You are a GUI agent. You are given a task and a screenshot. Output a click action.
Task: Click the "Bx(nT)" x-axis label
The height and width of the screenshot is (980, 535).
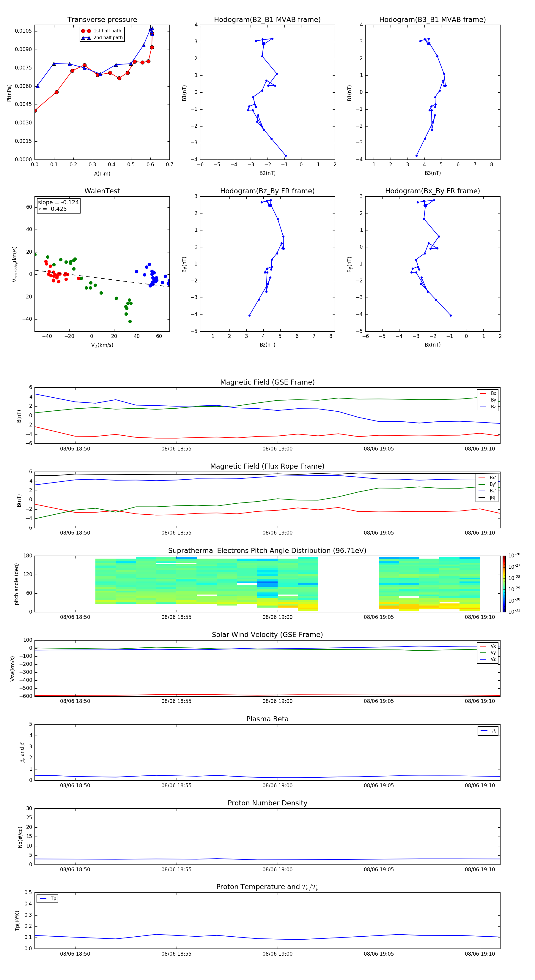[x=432, y=345]
